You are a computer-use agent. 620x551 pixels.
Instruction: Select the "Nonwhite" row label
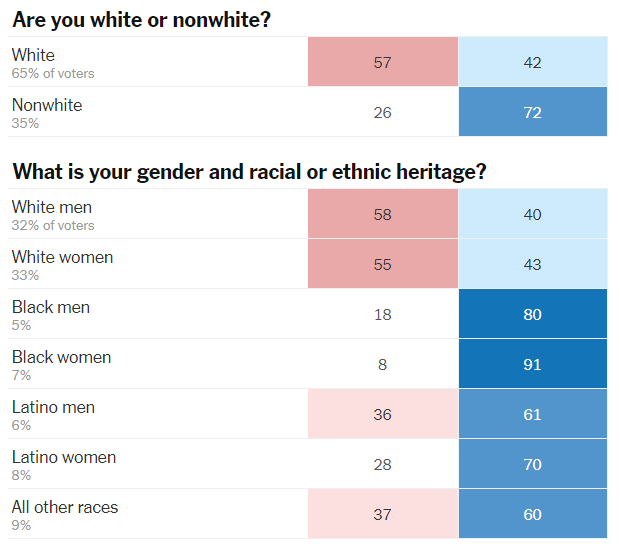coord(47,105)
